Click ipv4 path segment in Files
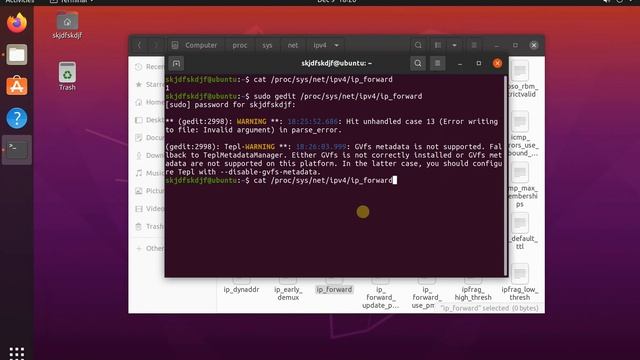This screenshot has width=640, height=360. point(320,45)
